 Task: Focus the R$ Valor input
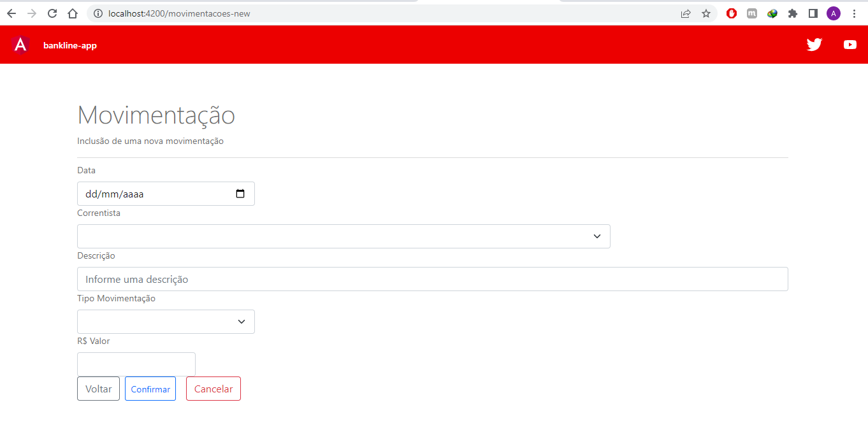(136, 364)
